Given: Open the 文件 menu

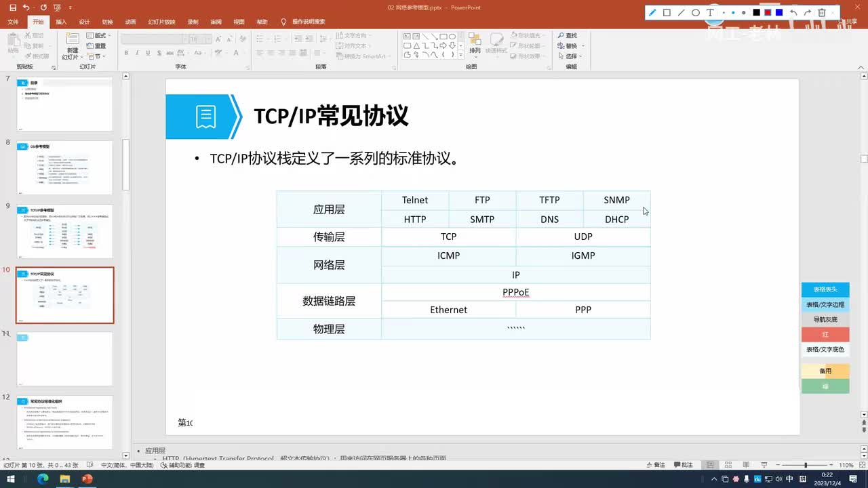Looking at the screenshot, I should (13, 22).
